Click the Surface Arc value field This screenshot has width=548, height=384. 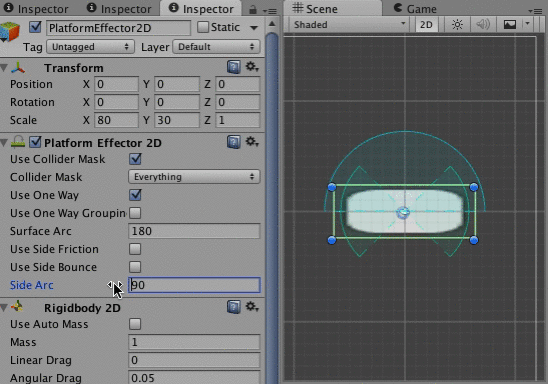(194, 231)
